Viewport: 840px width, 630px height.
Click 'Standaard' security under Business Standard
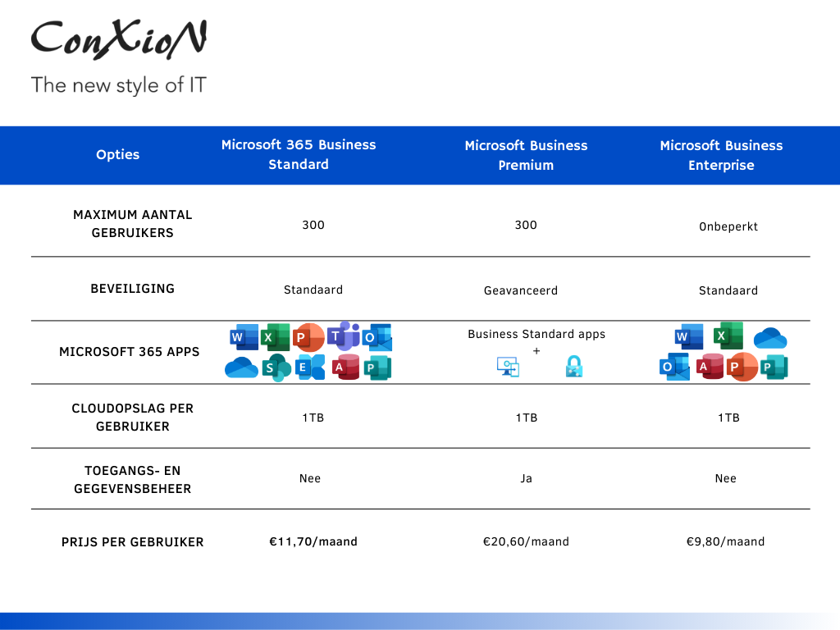pos(313,290)
